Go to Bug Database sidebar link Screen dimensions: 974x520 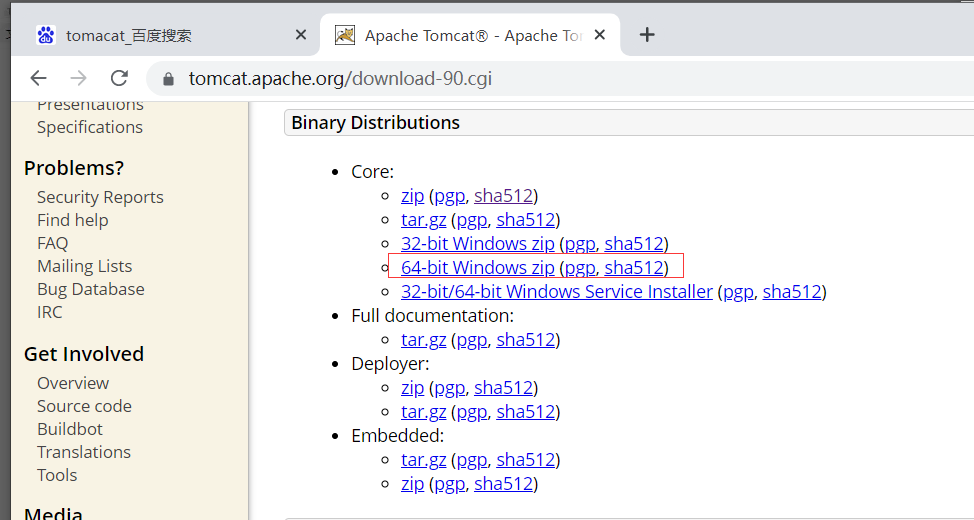[x=90, y=289]
